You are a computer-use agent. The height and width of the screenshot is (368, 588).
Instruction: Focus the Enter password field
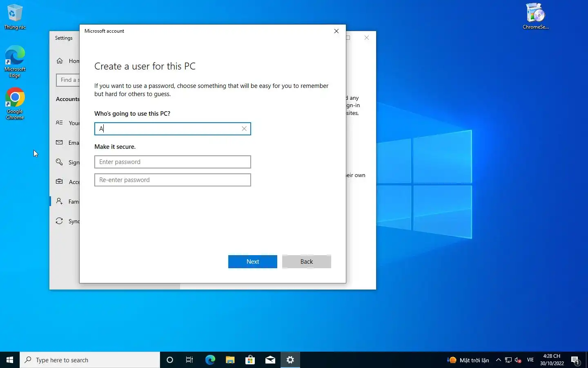(172, 162)
